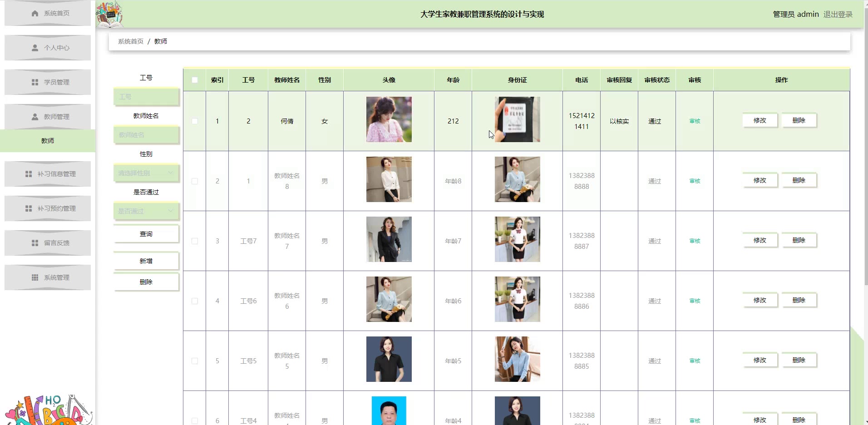This screenshot has width=868, height=425.
Task: Click phone number 15214121411 cell
Action: [582, 121]
